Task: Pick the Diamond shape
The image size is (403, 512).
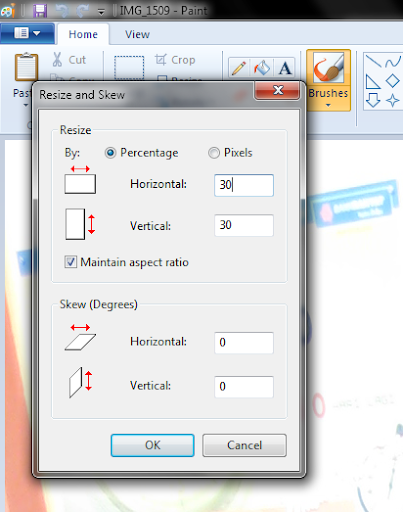Action: [392, 81]
